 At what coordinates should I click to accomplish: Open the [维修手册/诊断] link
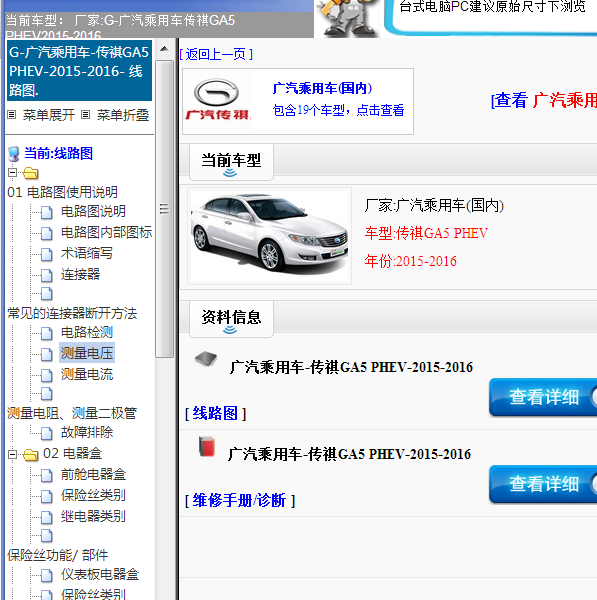[240, 500]
